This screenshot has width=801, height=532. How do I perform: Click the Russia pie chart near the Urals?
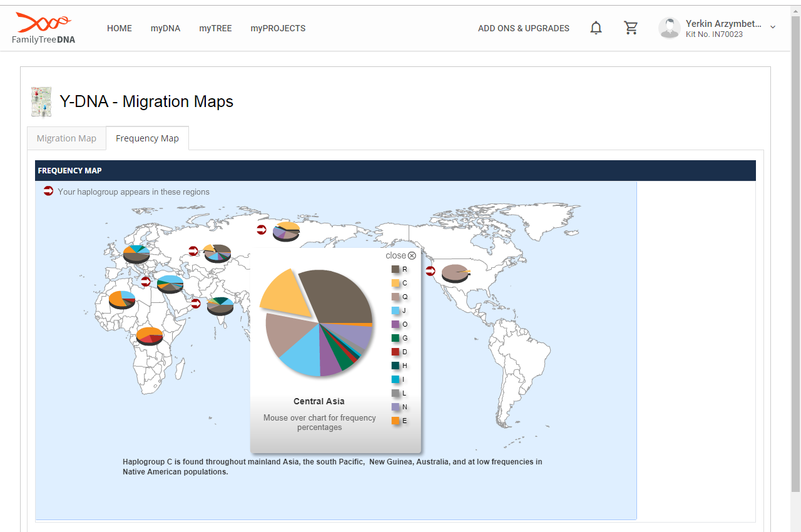tap(217, 253)
